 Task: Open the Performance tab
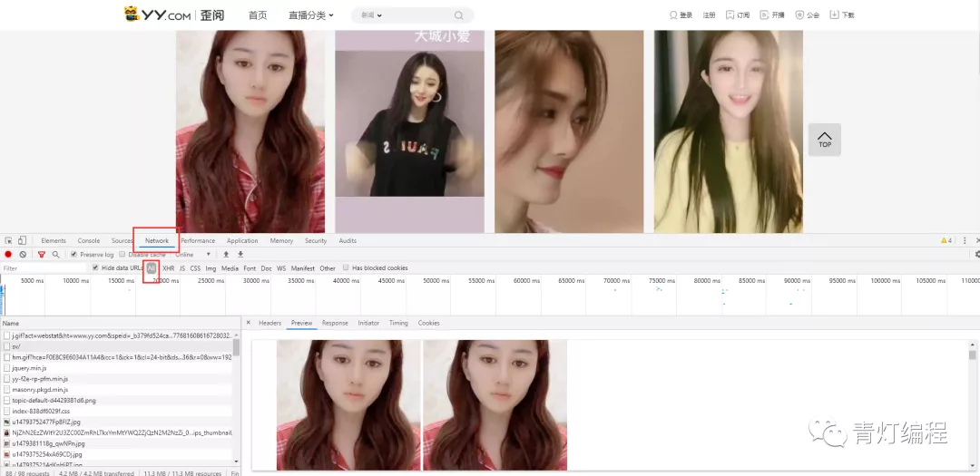198,240
